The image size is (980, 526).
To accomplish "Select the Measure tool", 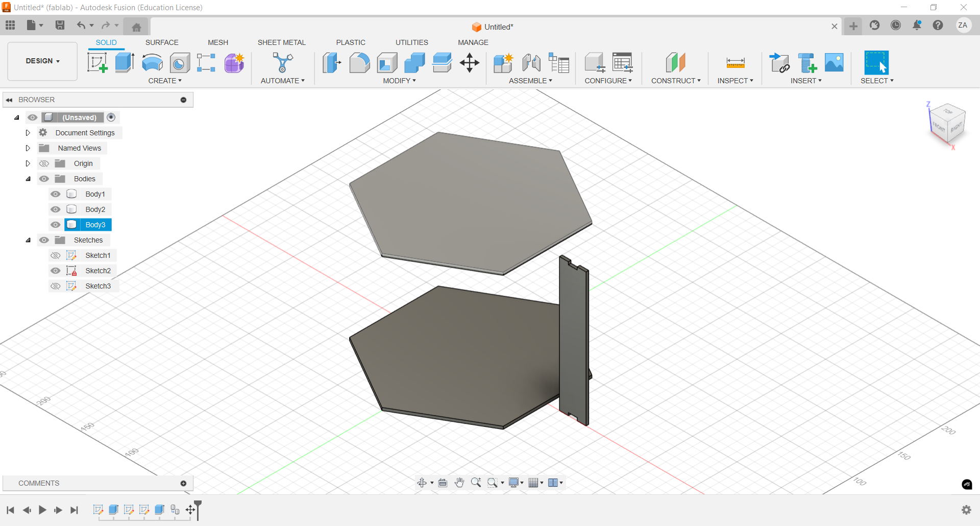I will coord(736,63).
